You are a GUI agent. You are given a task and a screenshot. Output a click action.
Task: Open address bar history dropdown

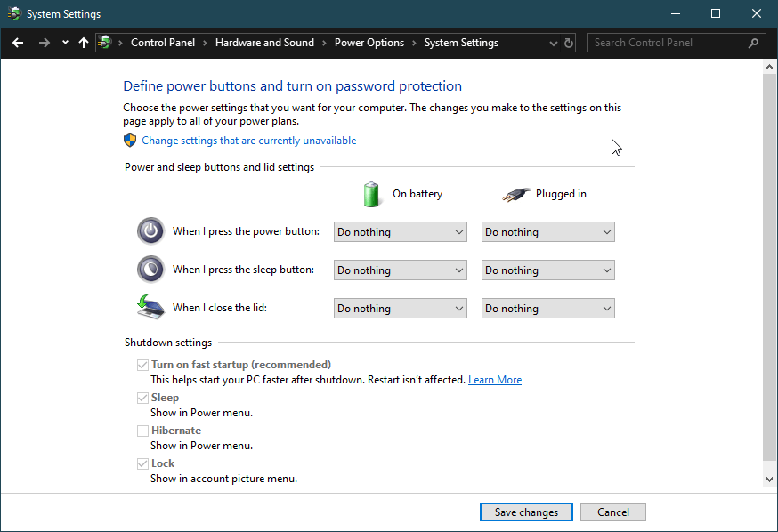tap(553, 43)
